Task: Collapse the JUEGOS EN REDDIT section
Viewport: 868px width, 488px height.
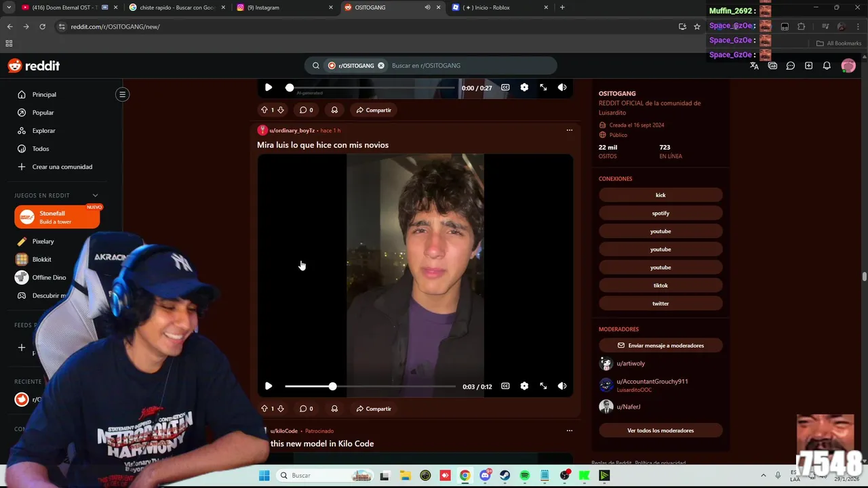Action: [95, 195]
